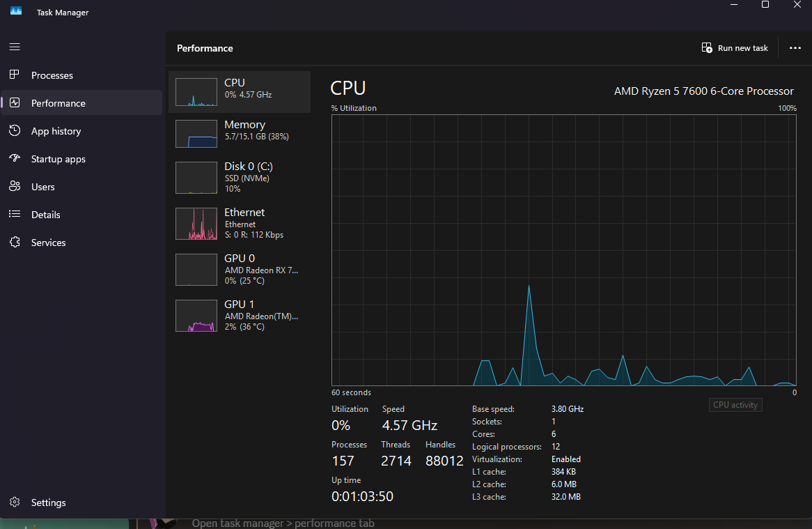Click the App history clock icon

tap(15, 130)
